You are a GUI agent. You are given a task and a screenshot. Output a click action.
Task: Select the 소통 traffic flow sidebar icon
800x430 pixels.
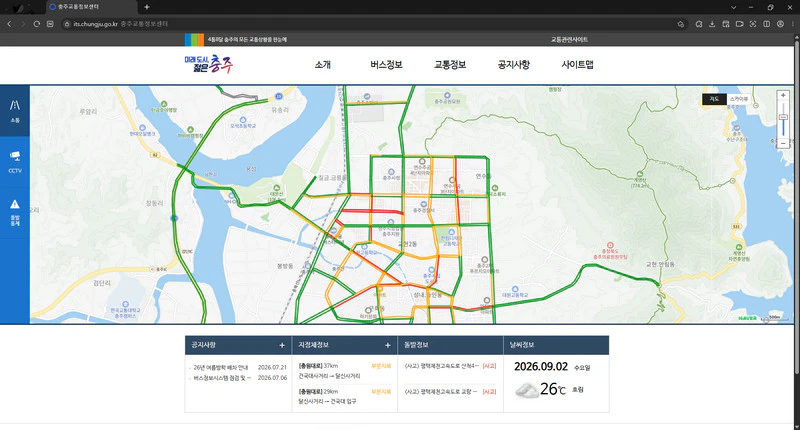coord(15,111)
